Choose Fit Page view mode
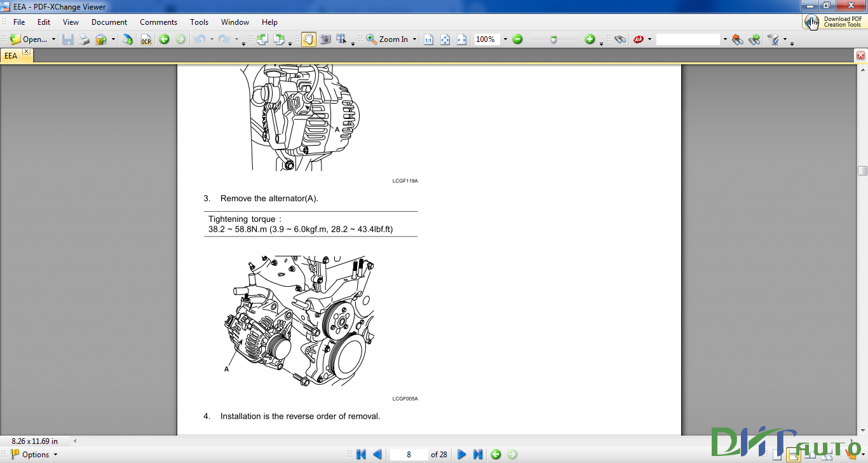Viewport: 868px width, 463px height. (445, 39)
